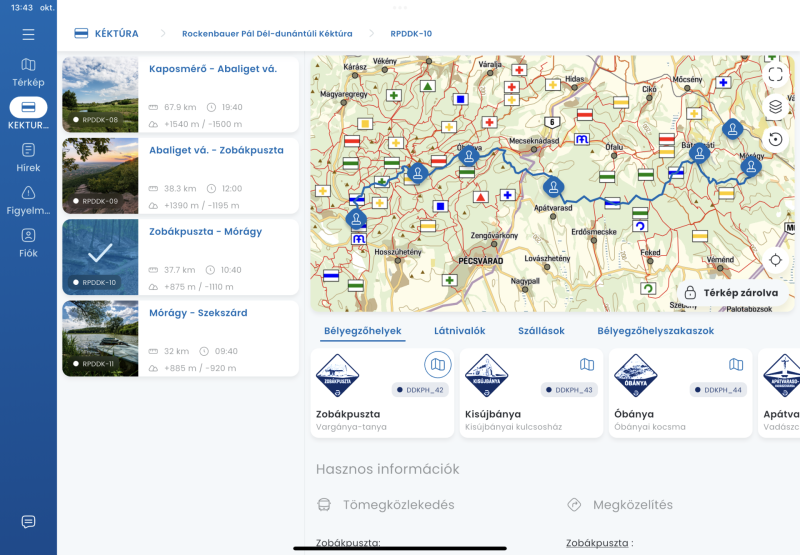Open Bélyegzőhelyszakaszok tab

click(x=655, y=331)
